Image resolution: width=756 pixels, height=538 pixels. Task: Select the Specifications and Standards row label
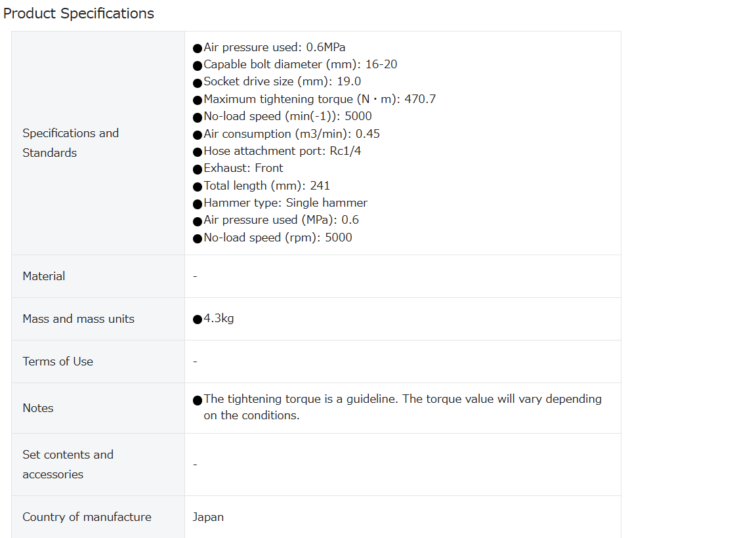[70, 142]
